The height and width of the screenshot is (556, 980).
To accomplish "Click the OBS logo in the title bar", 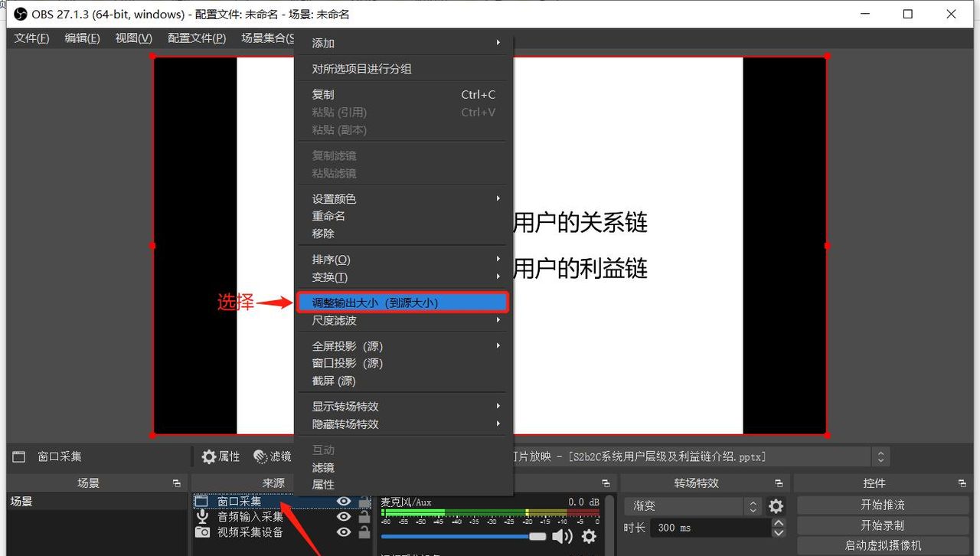I will click(x=21, y=15).
